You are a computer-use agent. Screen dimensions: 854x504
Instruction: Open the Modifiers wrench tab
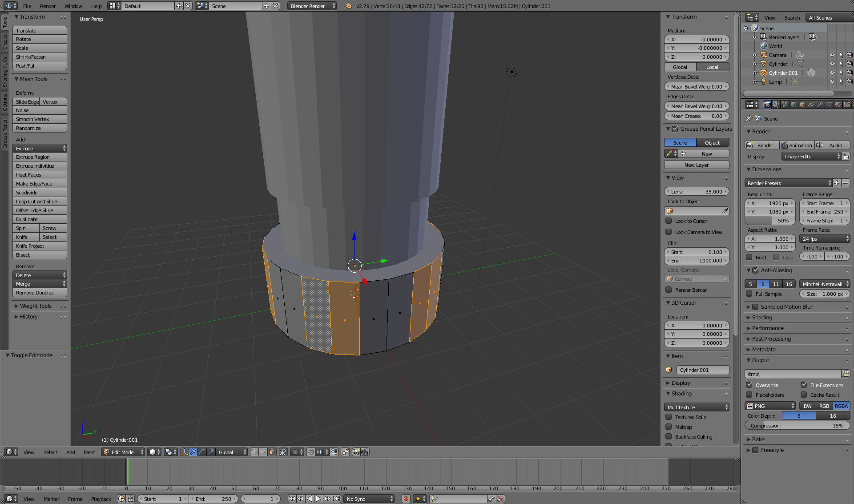click(820, 105)
